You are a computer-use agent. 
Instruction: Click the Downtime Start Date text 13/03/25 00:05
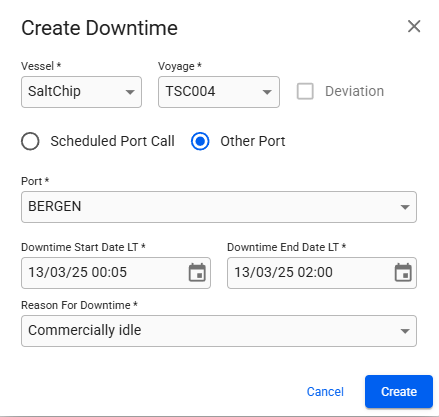click(77, 272)
